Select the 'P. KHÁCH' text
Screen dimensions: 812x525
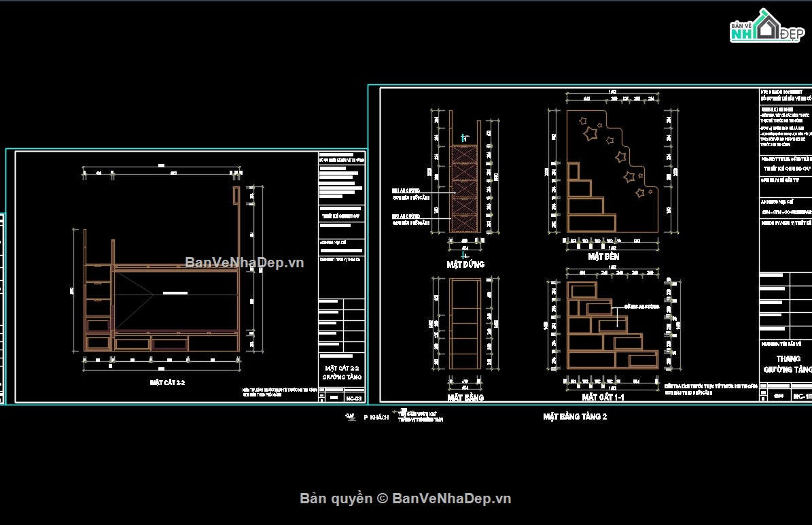(376, 417)
